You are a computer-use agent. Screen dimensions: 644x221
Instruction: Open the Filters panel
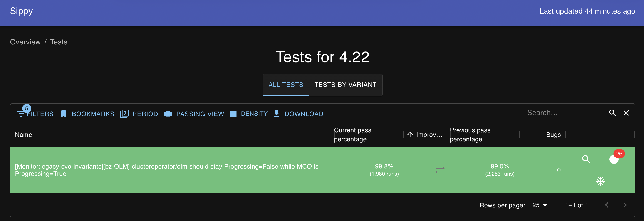click(35, 114)
